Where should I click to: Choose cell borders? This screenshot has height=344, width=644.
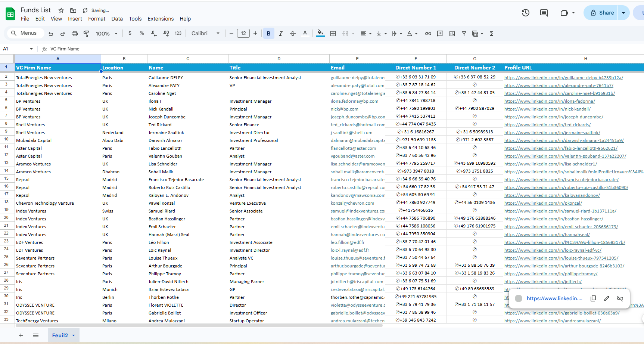pos(333,34)
